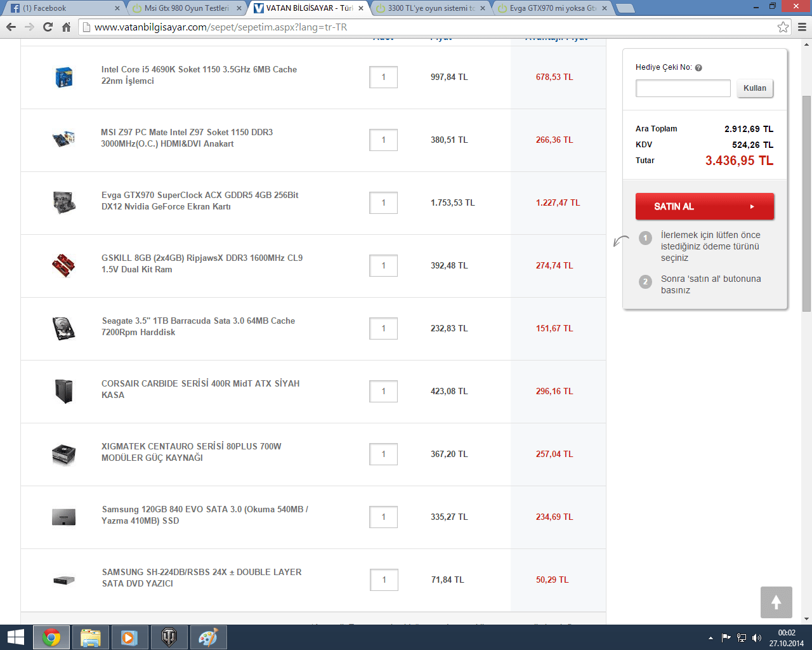Open the Xigmatek Centauro 700W product link
The image size is (812, 650).
coord(192,452)
